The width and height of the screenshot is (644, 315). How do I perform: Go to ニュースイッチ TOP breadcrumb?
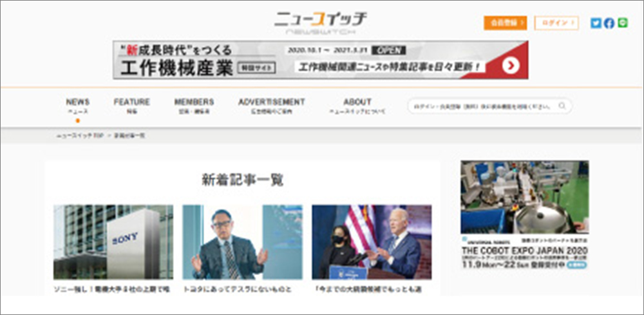(80, 135)
